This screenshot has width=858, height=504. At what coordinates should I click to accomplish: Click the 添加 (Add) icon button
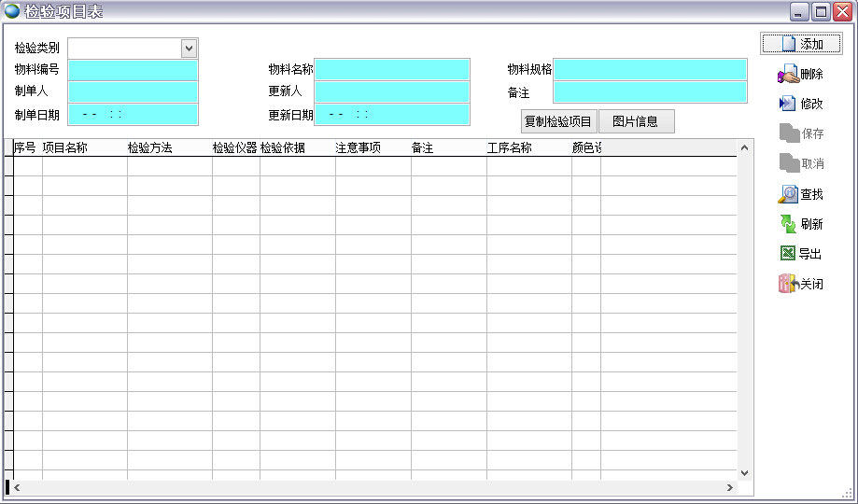[801, 44]
